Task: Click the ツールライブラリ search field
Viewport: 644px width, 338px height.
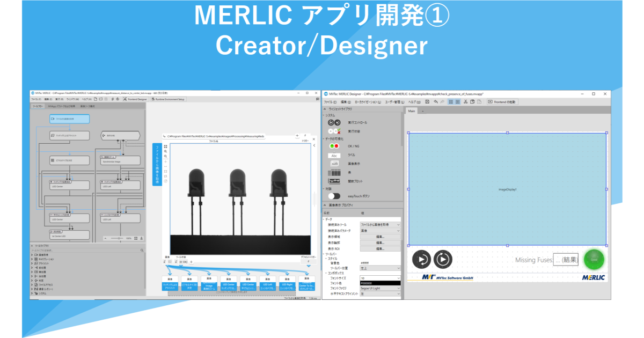Action: pos(84,250)
